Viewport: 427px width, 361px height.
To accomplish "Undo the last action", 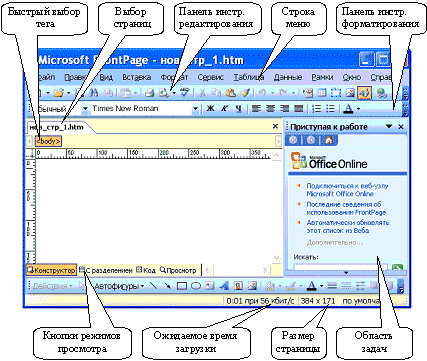I will coord(263,93).
